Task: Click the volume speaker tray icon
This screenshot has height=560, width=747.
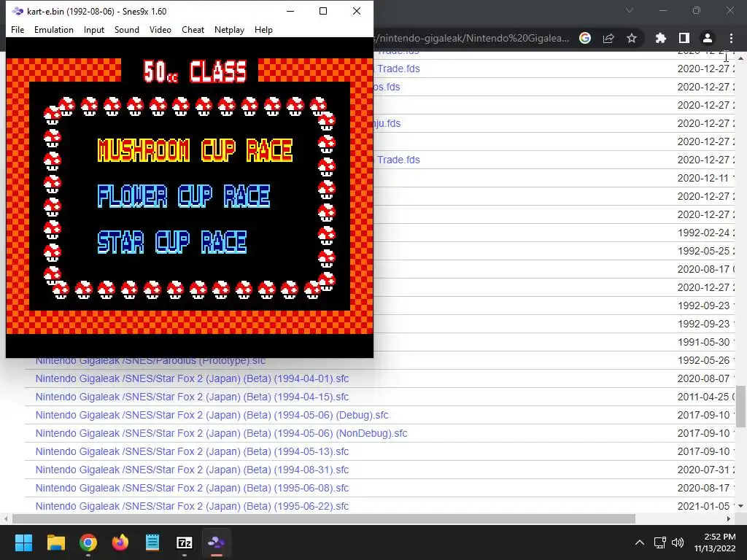Action: tap(678, 542)
